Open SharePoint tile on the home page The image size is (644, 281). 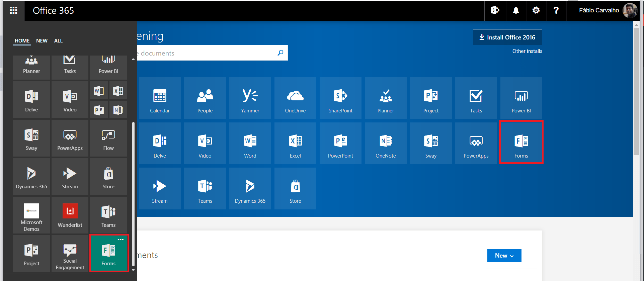coord(340,98)
